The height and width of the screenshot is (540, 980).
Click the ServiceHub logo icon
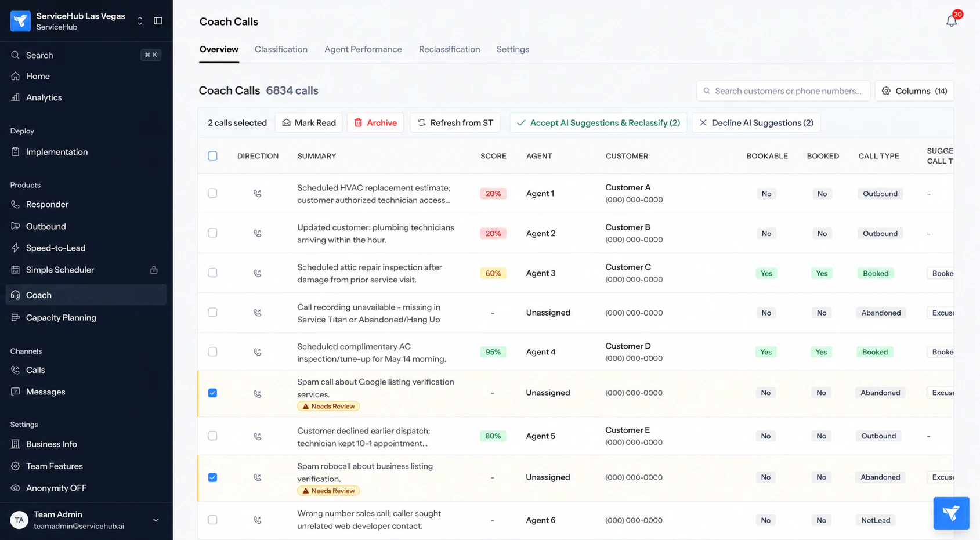[20, 21]
